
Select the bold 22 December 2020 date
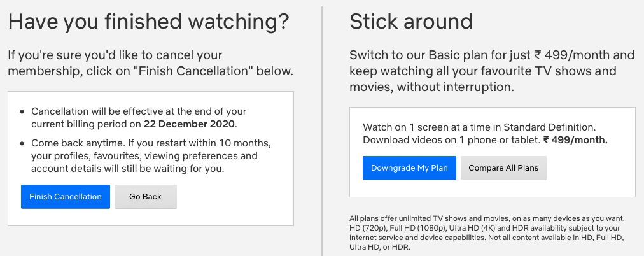pyautogui.click(x=190, y=124)
